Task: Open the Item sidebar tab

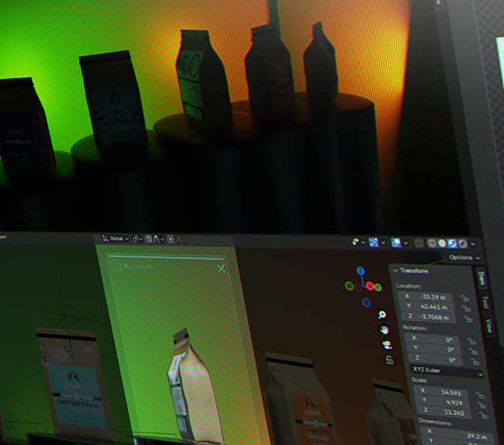Action: (x=481, y=279)
